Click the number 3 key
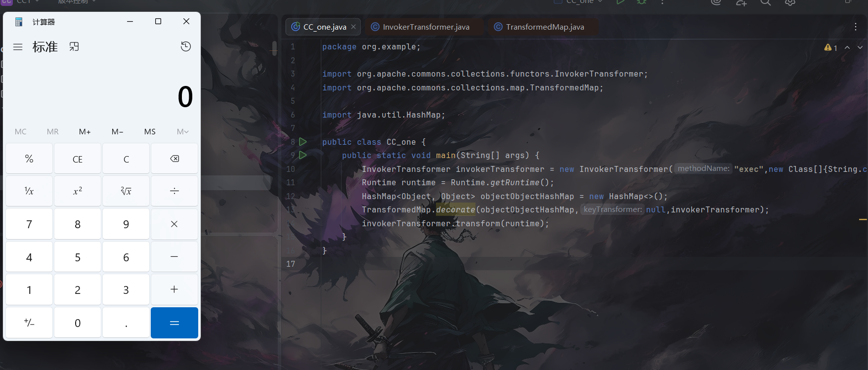 (x=126, y=289)
